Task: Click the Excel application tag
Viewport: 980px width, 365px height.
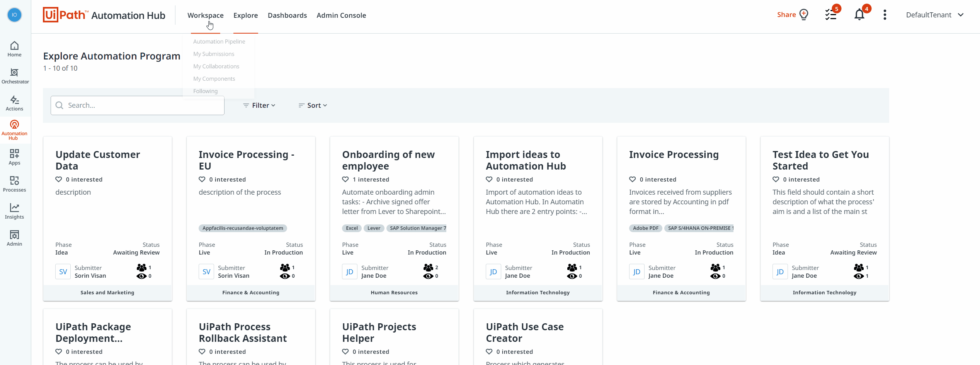Action: pyautogui.click(x=352, y=228)
